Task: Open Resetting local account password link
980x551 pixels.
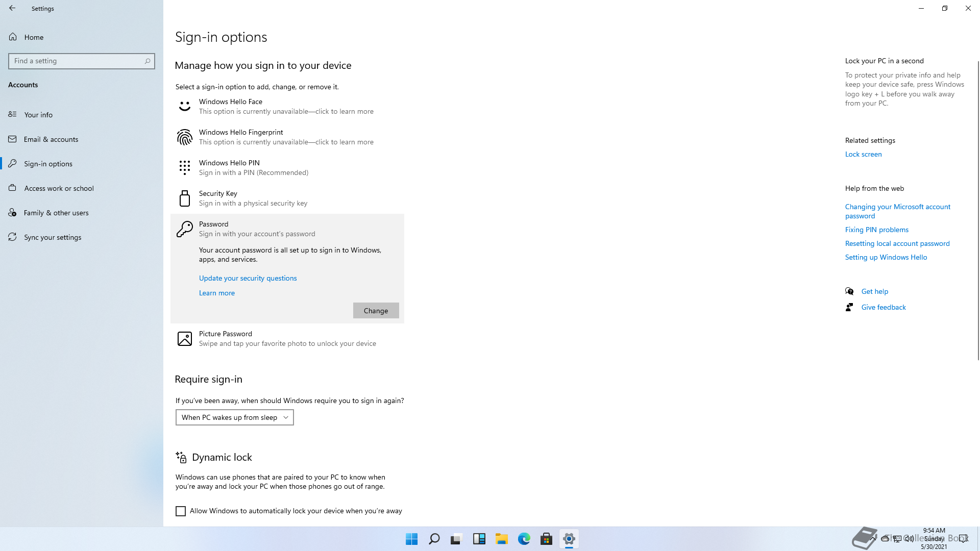Action: (x=897, y=243)
